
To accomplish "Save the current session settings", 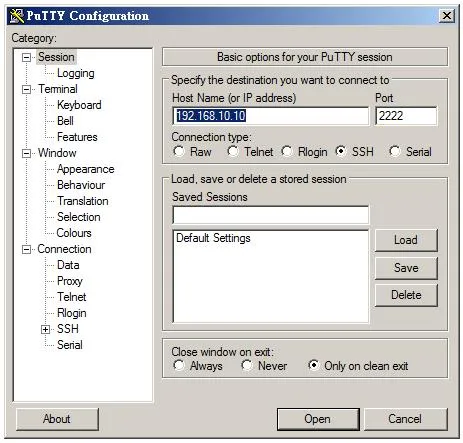I will 406,268.
